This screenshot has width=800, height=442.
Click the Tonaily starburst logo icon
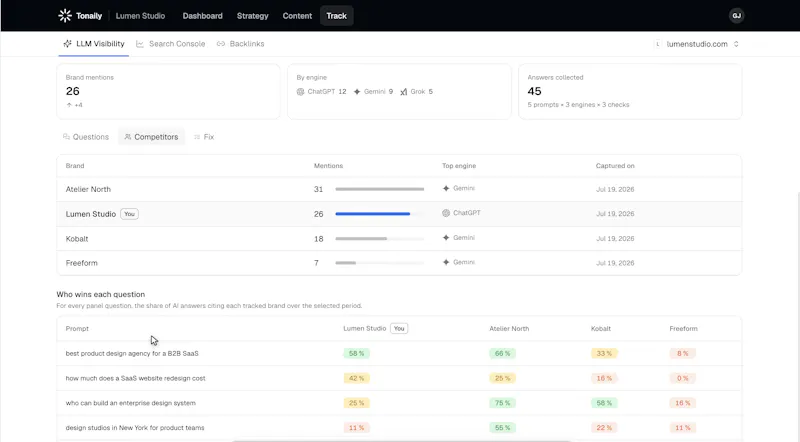point(65,16)
